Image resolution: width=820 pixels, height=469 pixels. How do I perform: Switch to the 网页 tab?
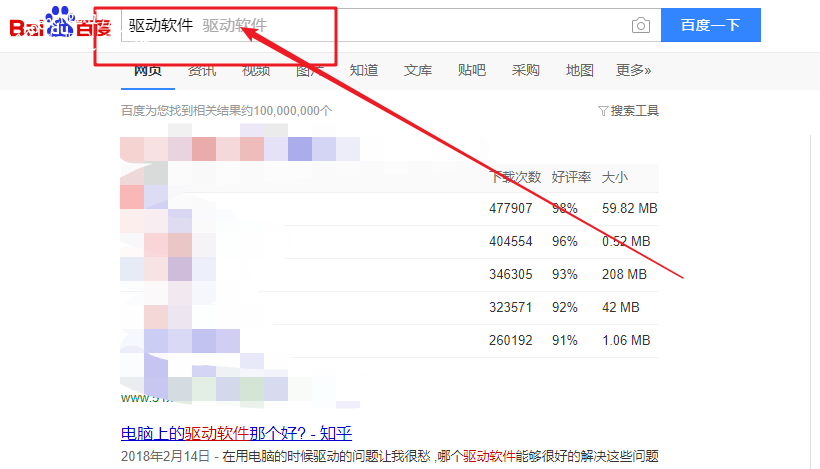147,70
